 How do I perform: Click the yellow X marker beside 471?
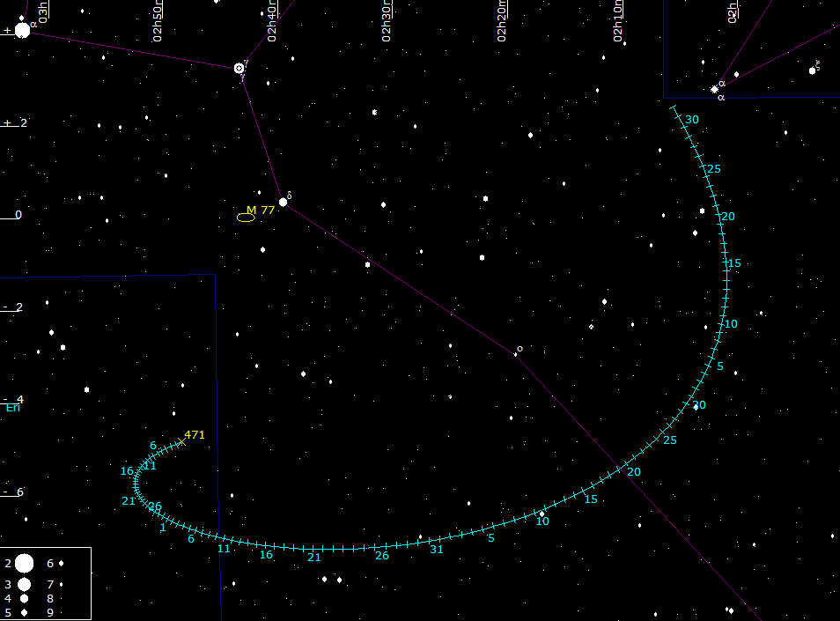point(181,441)
